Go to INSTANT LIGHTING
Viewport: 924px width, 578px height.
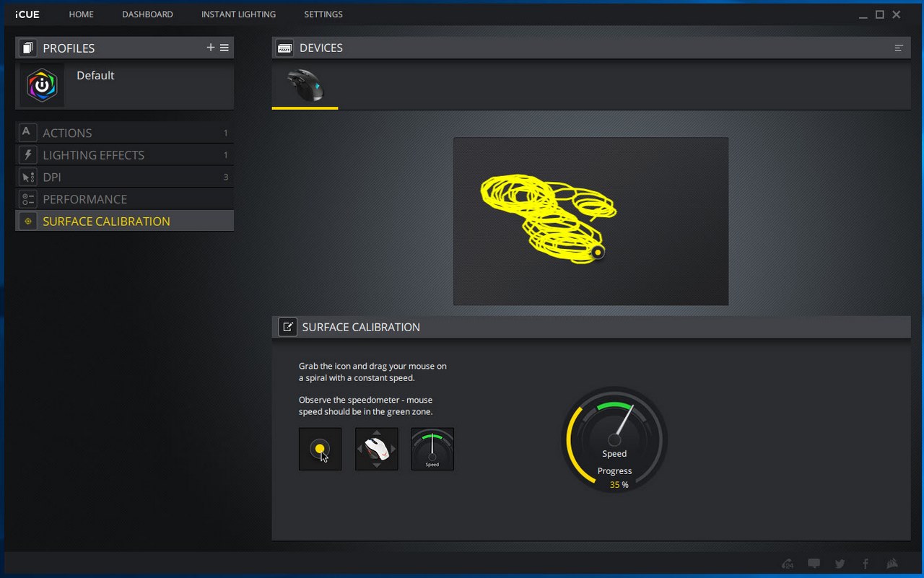tap(238, 14)
